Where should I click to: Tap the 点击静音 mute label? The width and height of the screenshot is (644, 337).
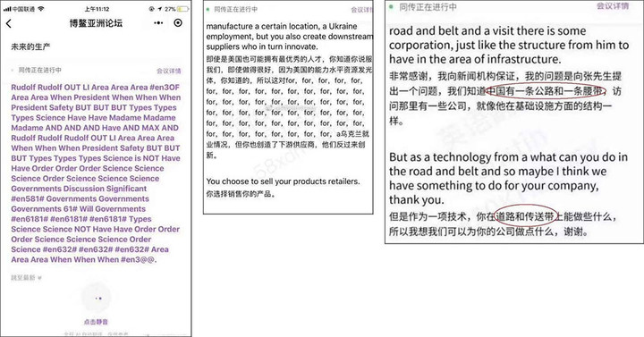point(96,322)
